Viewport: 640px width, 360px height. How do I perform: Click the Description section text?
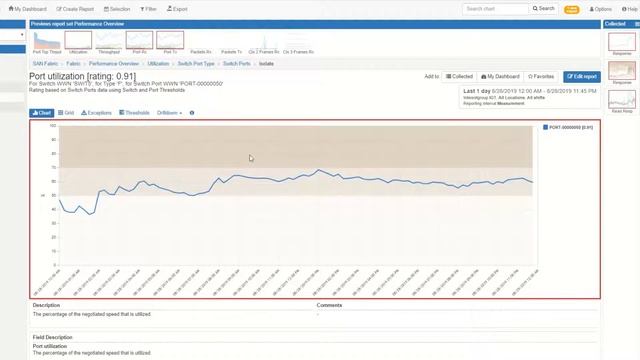(92, 314)
